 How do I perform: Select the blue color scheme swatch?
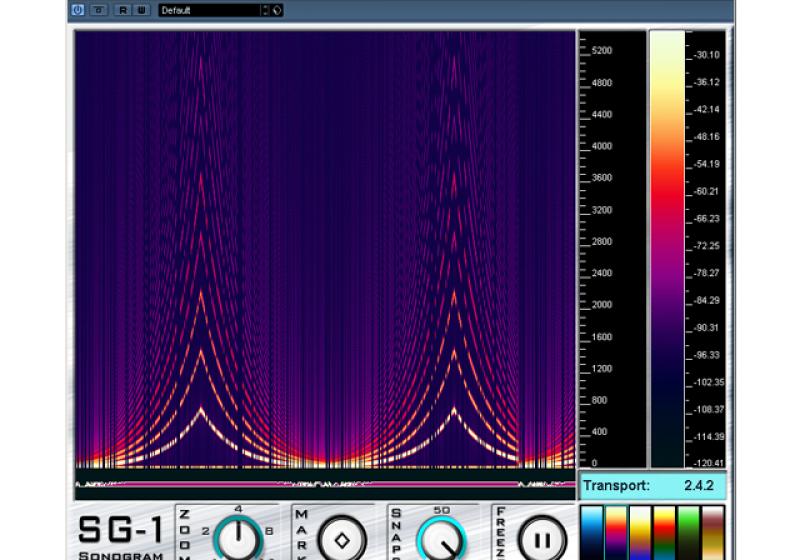point(593,532)
